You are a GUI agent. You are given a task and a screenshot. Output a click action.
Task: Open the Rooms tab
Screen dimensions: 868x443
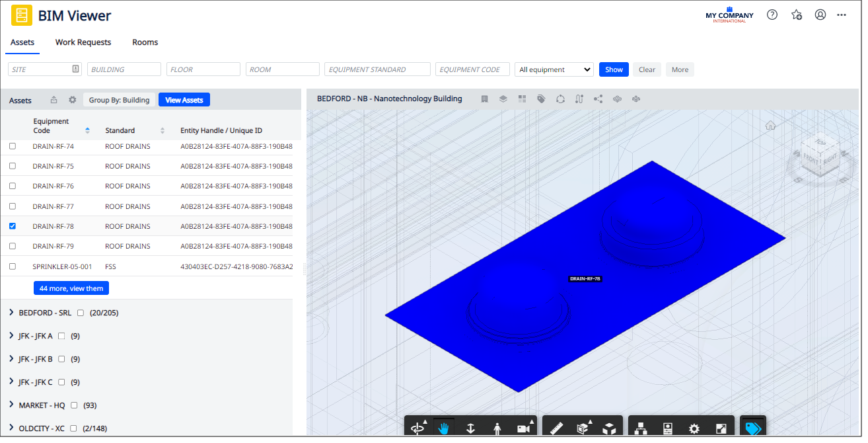pos(145,42)
